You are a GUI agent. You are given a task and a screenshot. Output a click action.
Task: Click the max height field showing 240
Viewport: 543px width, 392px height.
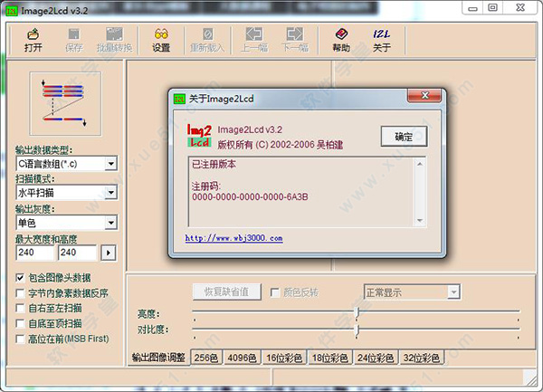pos(77,253)
